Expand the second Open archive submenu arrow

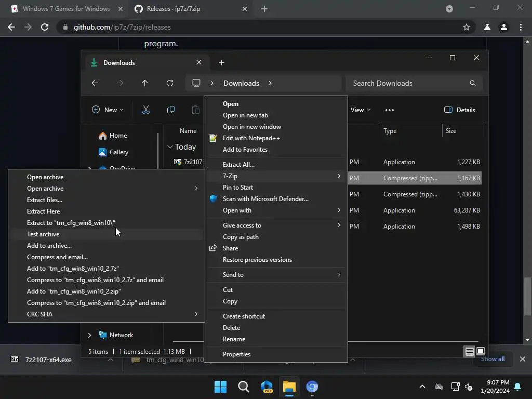pyautogui.click(x=196, y=188)
